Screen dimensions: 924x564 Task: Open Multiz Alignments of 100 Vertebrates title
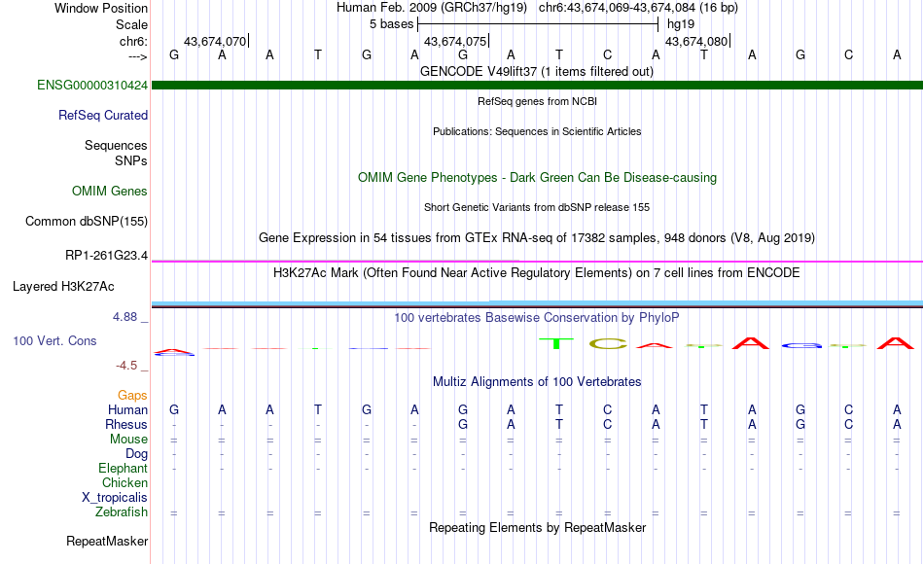(537, 382)
